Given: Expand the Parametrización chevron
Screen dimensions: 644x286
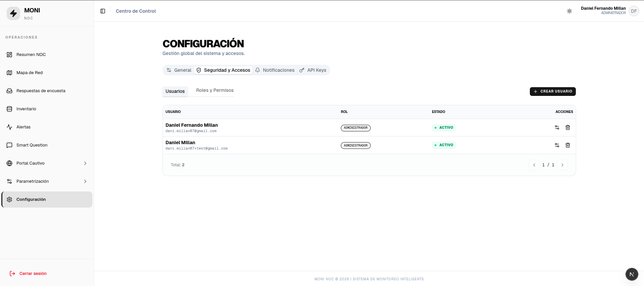Looking at the screenshot, I should [x=85, y=181].
